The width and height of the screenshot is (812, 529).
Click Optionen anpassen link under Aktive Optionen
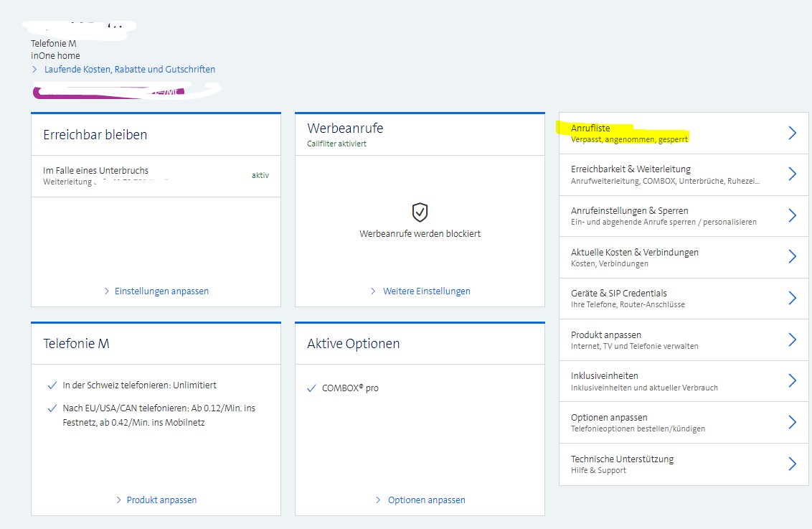pos(426,500)
